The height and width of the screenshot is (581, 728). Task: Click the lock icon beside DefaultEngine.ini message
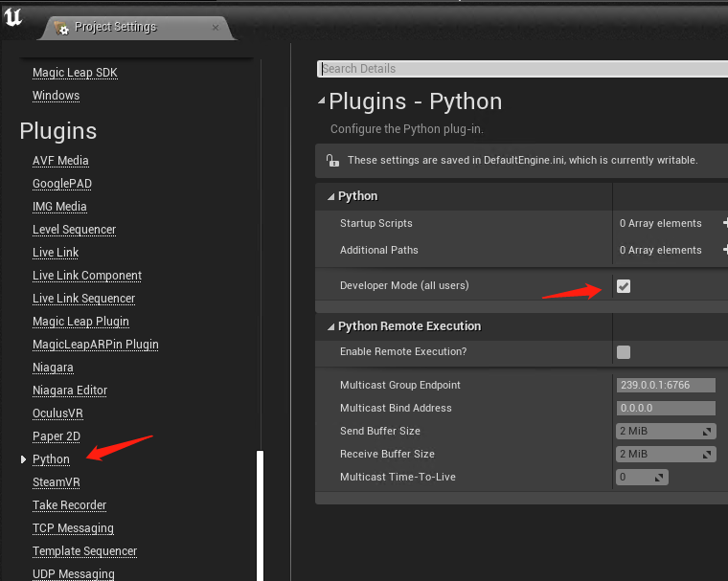click(332, 160)
